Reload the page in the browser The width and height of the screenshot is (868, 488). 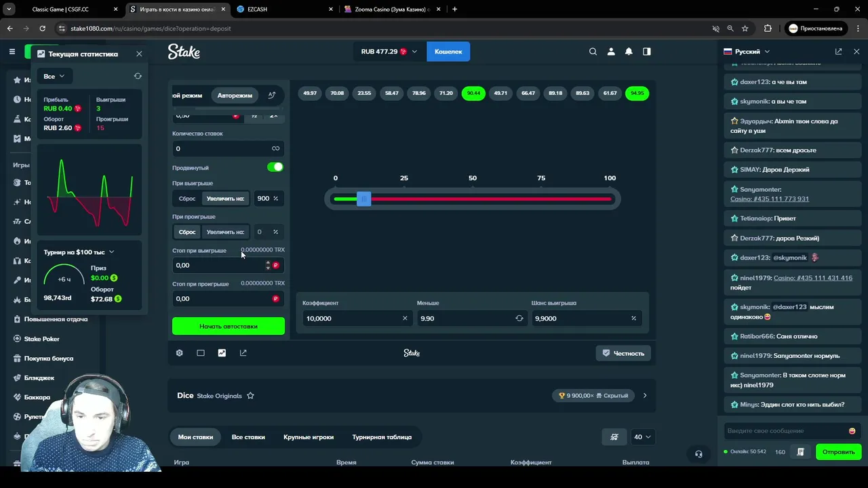(42, 28)
